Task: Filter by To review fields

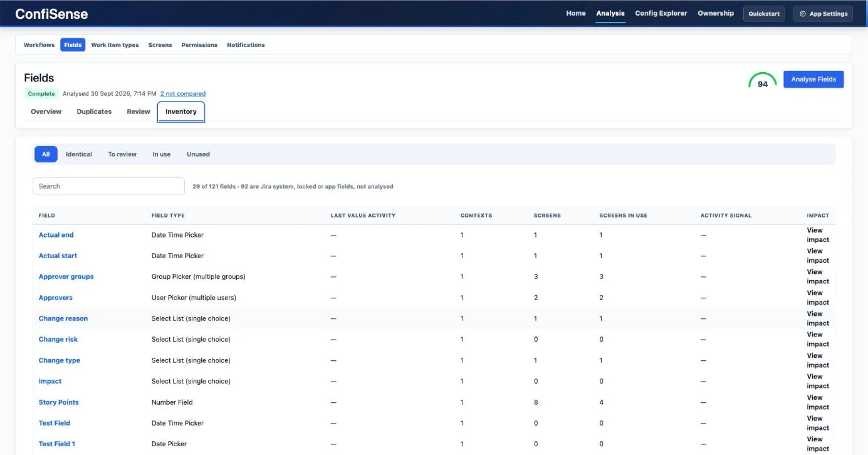Action: (x=122, y=154)
